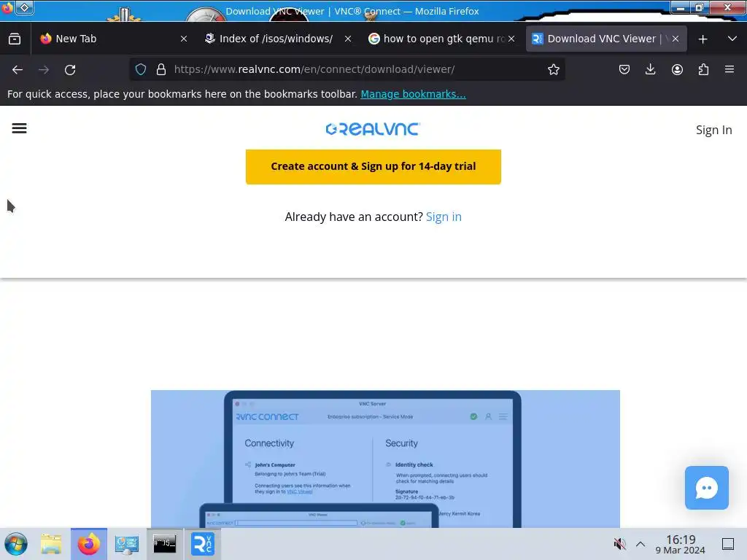Expand the list all tabs chevron
The height and width of the screenshot is (560, 747).
pyautogui.click(x=732, y=39)
